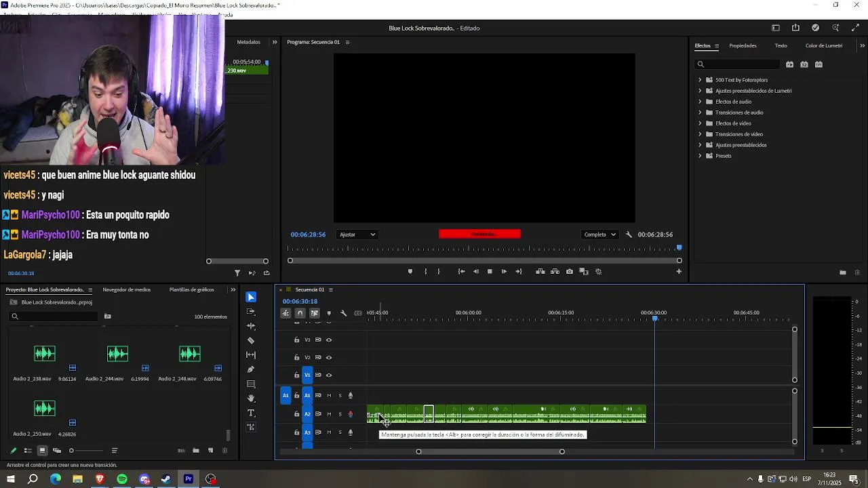Screen dimensions: 868x488
Task: Select the Hand tool
Action: 251,399
